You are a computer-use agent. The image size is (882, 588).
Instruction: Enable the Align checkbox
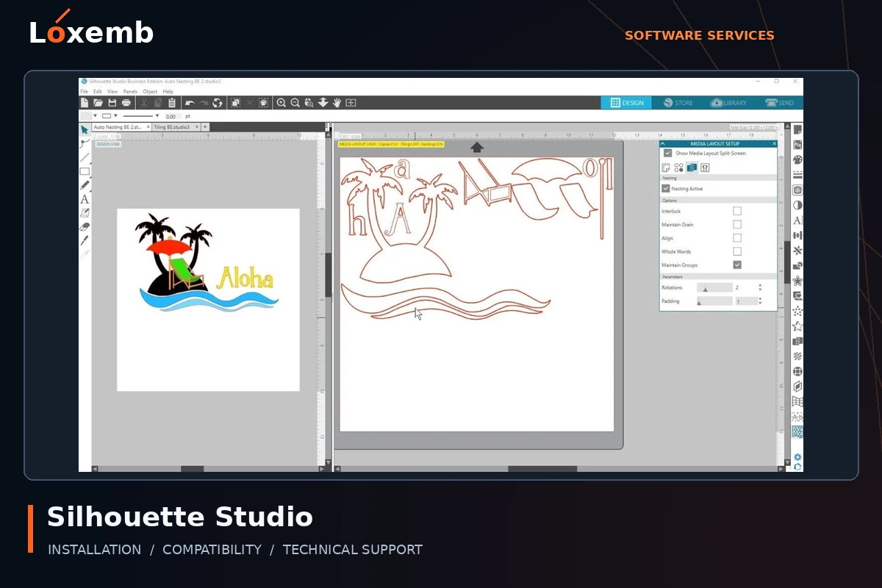737,238
